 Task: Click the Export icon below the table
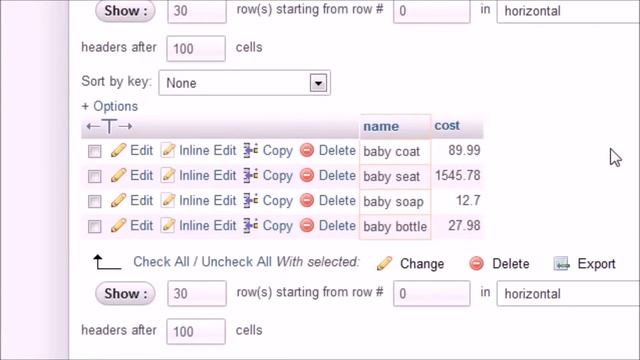tap(562, 264)
